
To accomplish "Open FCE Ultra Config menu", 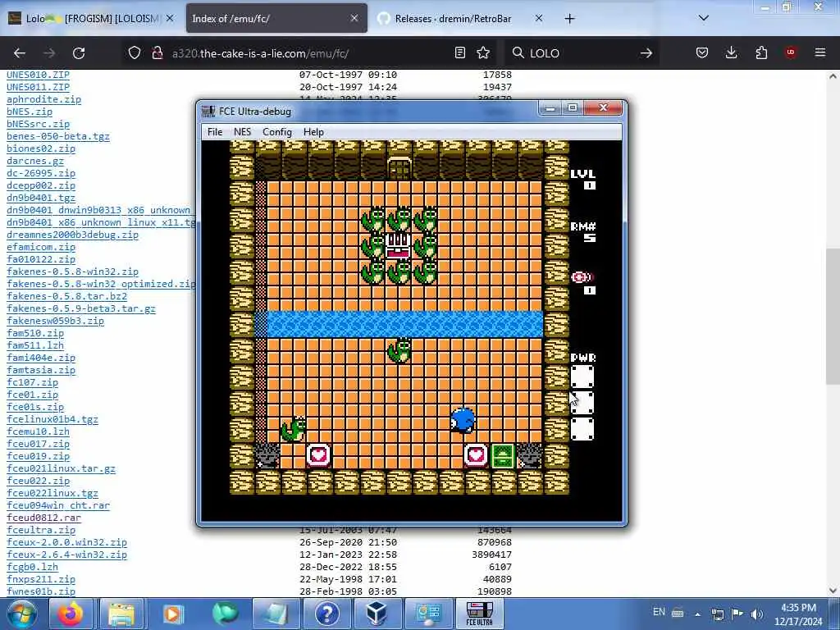I will pyautogui.click(x=277, y=132).
